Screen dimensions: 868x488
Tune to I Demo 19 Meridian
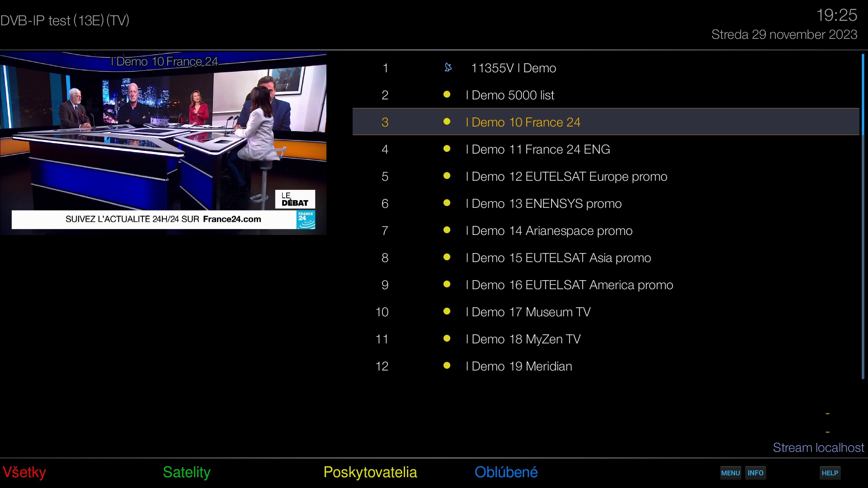pyautogui.click(x=606, y=366)
